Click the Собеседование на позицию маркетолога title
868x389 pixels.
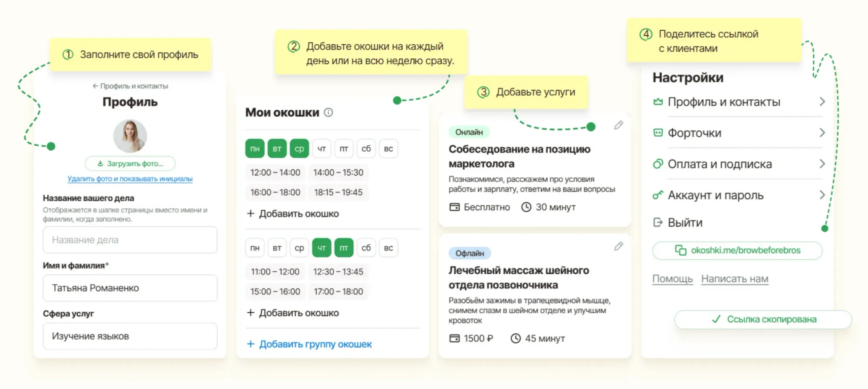(x=519, y=157)
